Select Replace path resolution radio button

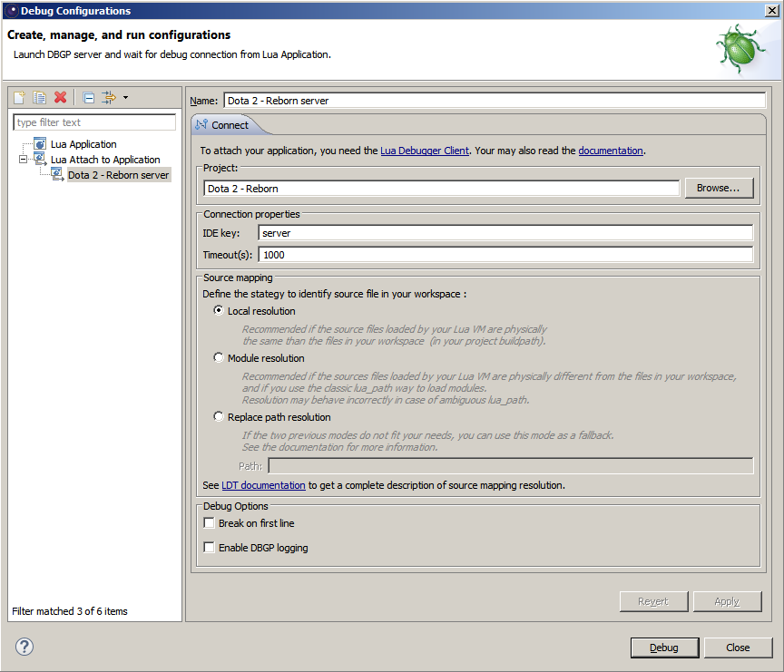[x=219, y=416]
